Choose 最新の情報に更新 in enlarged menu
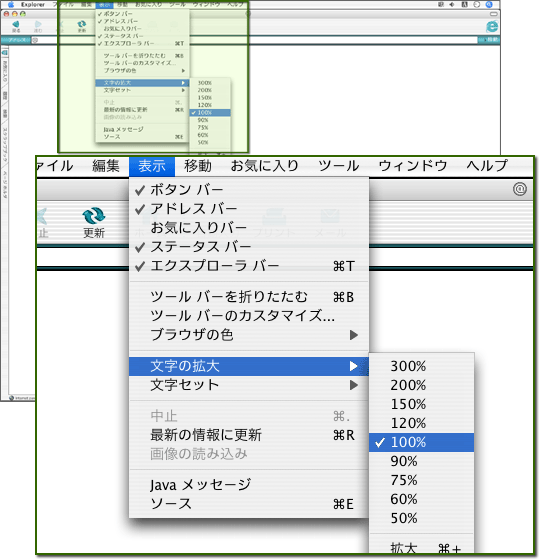540x560 pixels. [x=249, y=435]
